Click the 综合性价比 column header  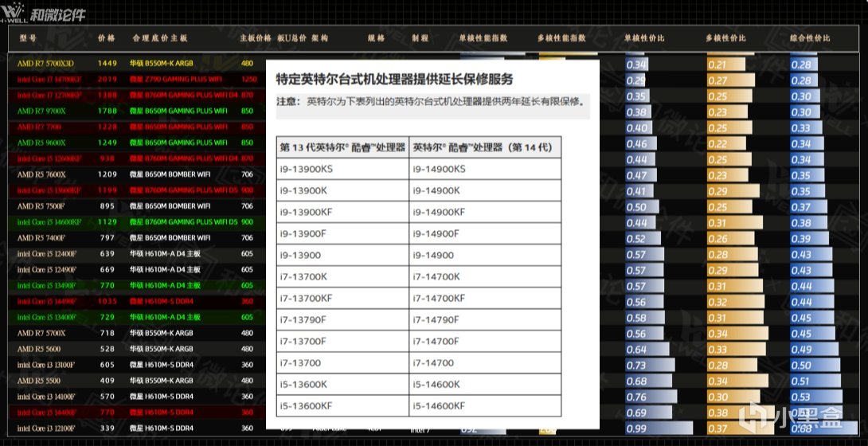(x=810, y=38)
